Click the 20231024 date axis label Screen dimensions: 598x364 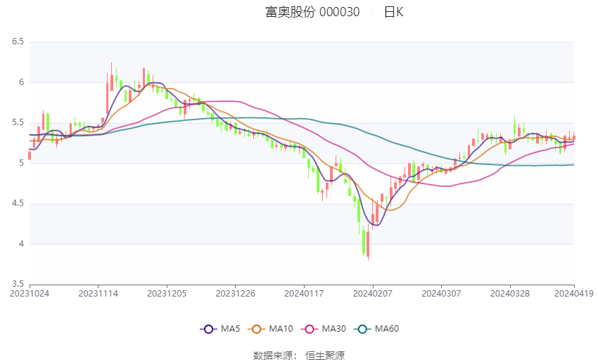(x=30, y=294)
